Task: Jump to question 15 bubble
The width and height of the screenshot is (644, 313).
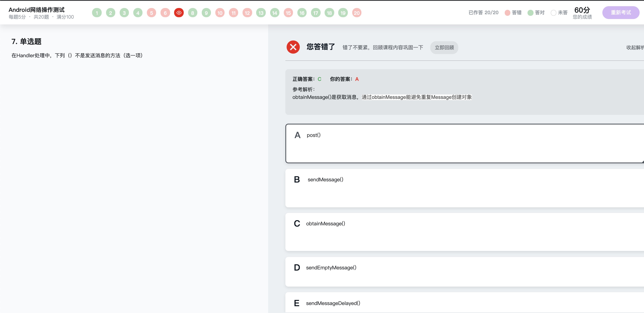Action: tap(288, 13)
